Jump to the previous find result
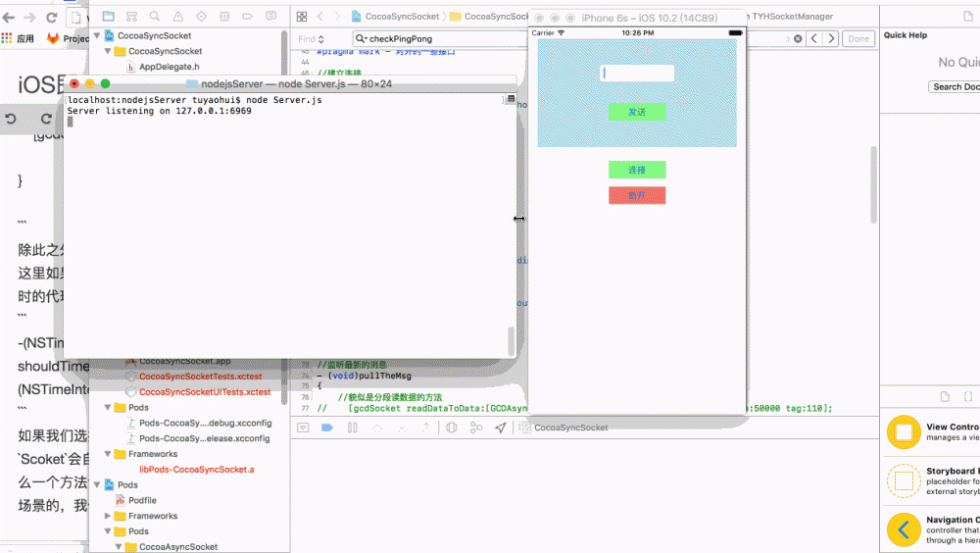980x553 pixels. tap(813, 39)
